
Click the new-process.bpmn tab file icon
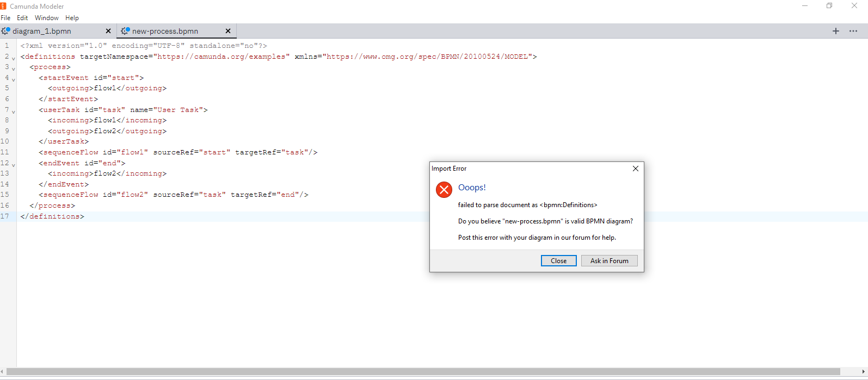[125, 31]
